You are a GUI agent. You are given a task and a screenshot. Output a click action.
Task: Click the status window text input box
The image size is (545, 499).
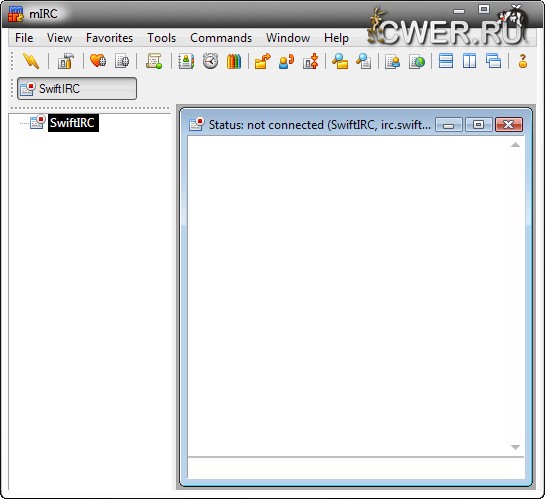tap(356, 468)
